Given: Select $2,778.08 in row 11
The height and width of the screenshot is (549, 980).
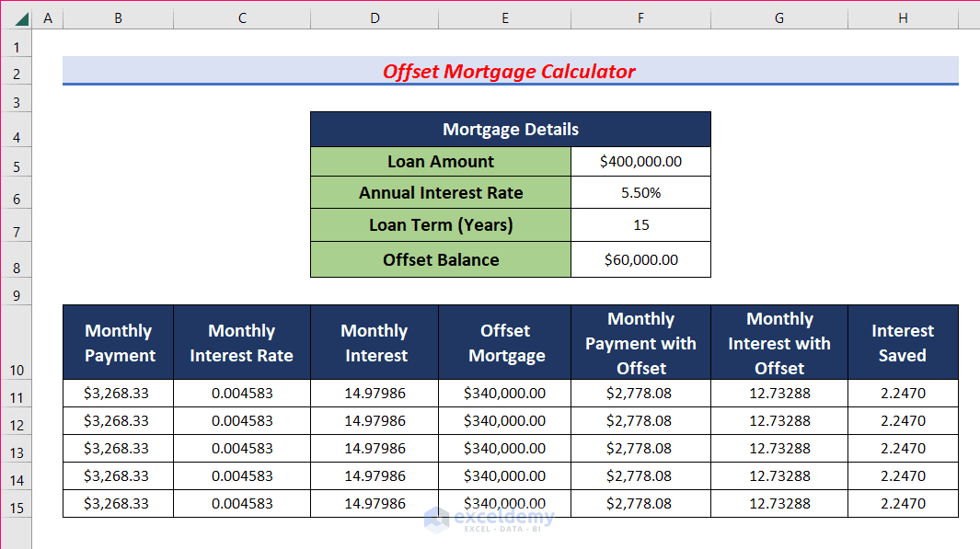Looking at the screenshot, I should click(640, 394).
